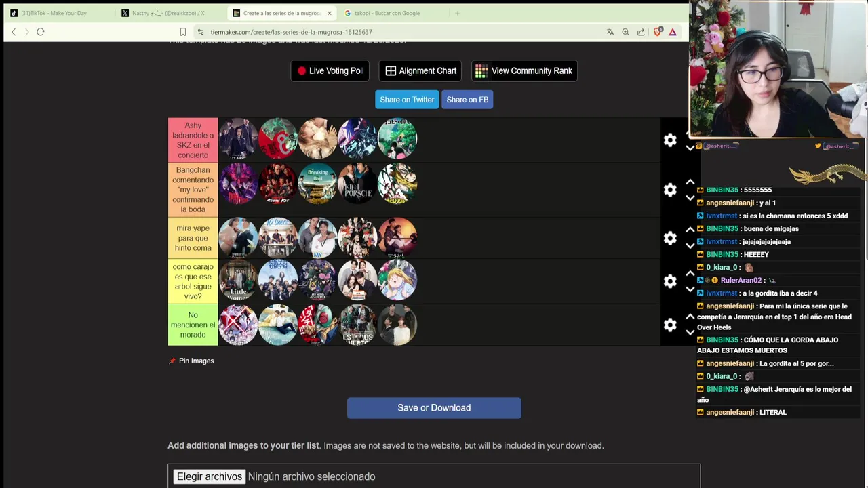
Task: Click chat message 'jajajajajajaaja' by lvnxtrmst
Action: [x=766, y=241]
